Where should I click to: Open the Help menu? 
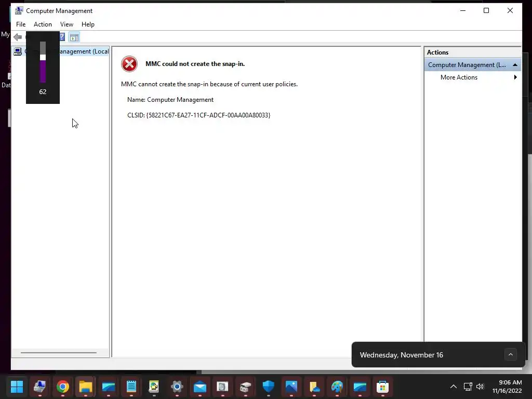[88, 24]
